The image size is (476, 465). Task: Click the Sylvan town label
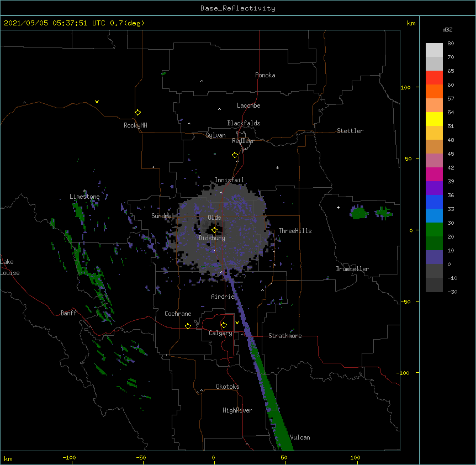(x=215, y=135)
